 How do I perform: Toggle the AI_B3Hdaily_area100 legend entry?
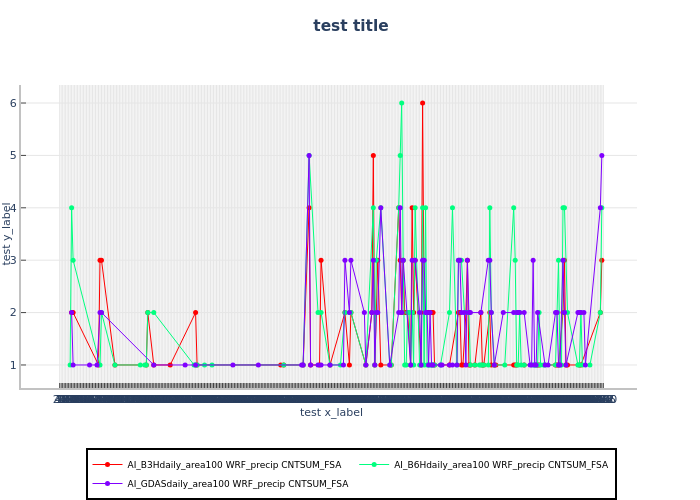(234, 465)
